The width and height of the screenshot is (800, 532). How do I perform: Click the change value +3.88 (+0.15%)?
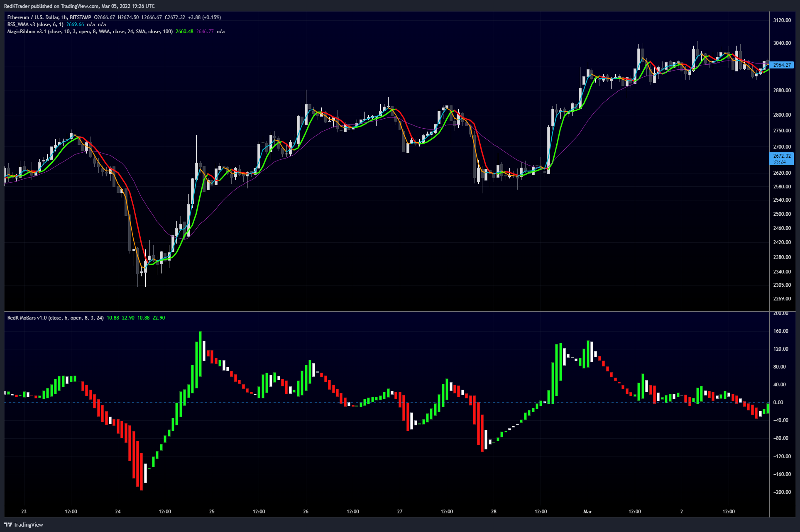point(204,17)
